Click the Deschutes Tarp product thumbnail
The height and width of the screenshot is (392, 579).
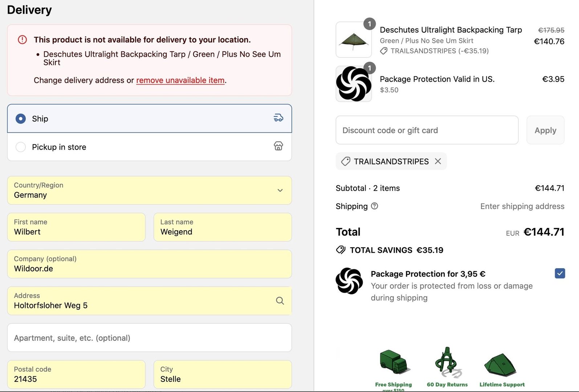pos(354,40)
